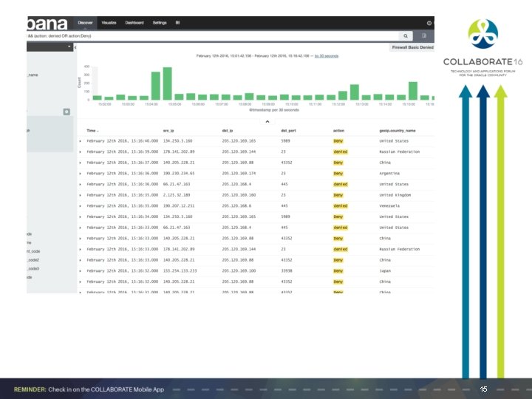Click the sidebar field settings gear icon
Image resolution: width=532 pixels, height=399 pixels.
tap(66, 112)
